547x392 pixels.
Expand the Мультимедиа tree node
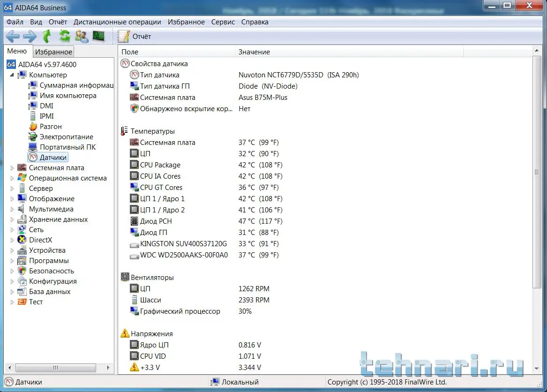[12, 209]
